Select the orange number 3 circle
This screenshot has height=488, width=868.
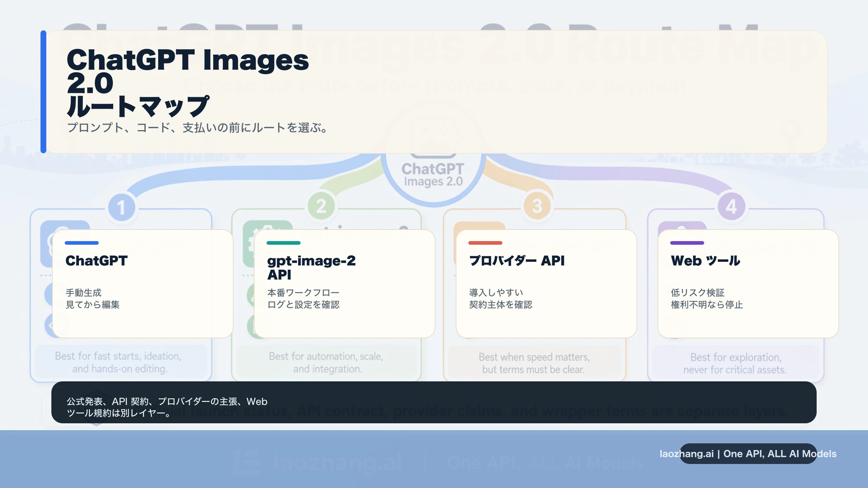537,206
